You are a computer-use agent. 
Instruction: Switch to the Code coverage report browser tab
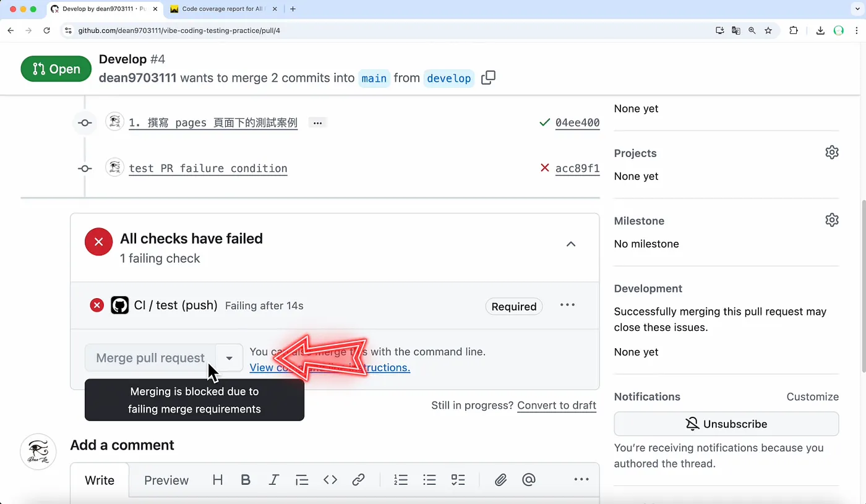[223, 9]
